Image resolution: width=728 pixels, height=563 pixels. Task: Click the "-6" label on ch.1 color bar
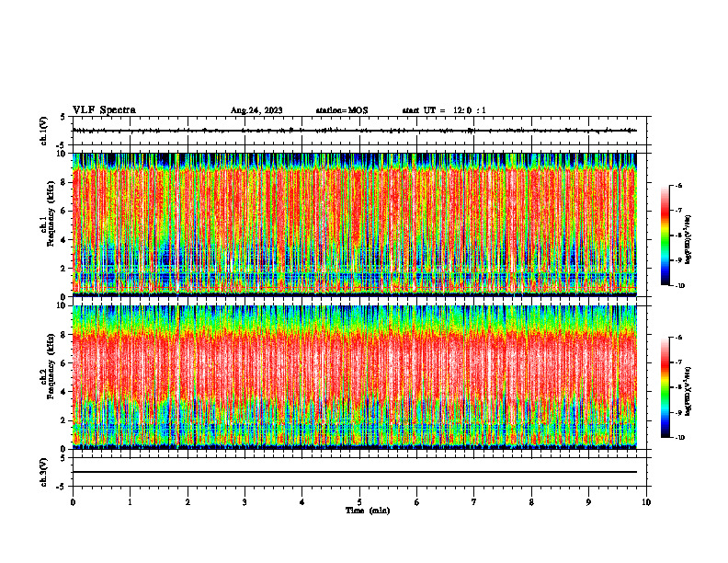tap(678, 185)
